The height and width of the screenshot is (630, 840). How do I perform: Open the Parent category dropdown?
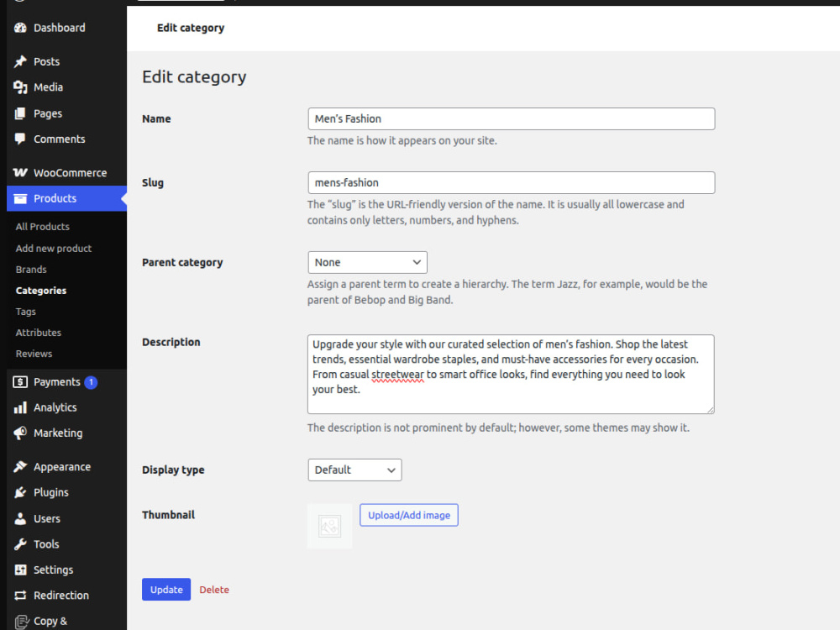pyautogui.click(x=368, y=262)
